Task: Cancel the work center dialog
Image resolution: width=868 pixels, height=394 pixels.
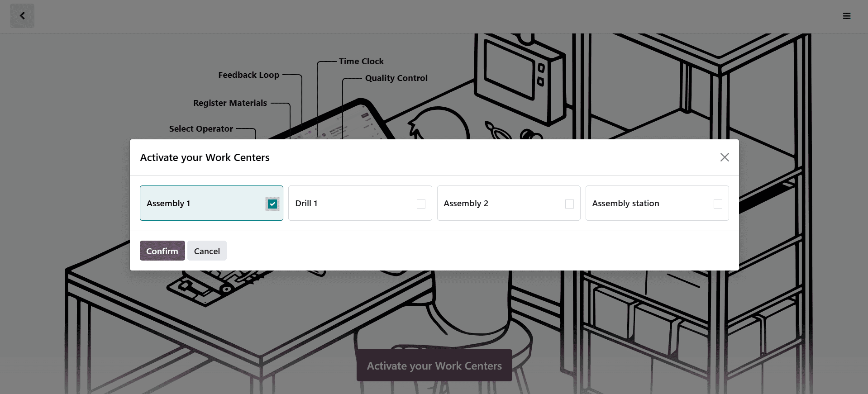Action: point(207,251)
